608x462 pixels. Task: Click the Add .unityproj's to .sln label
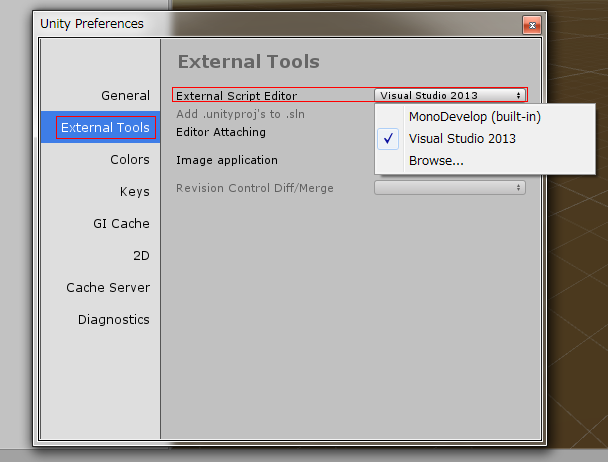click(240, 114)
